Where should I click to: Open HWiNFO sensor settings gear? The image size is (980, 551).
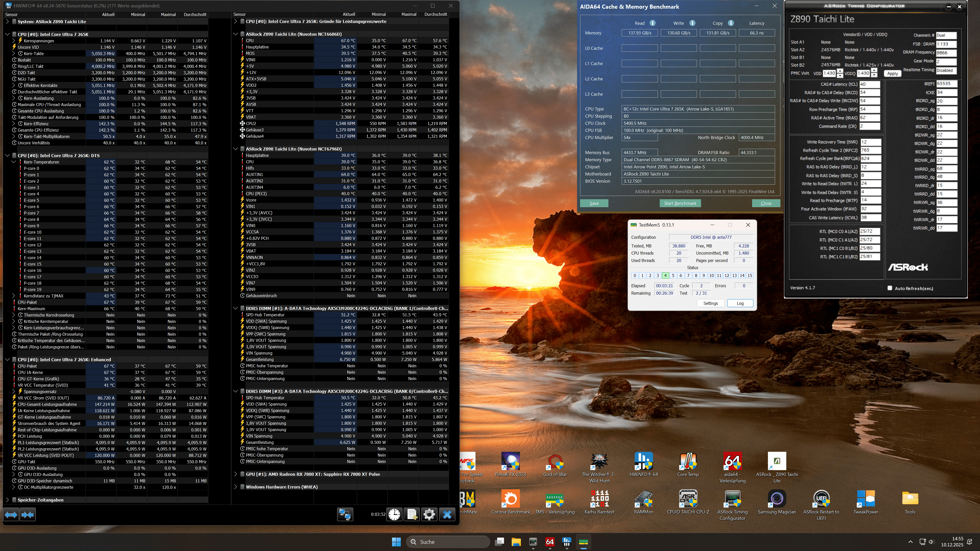(429, 515)
